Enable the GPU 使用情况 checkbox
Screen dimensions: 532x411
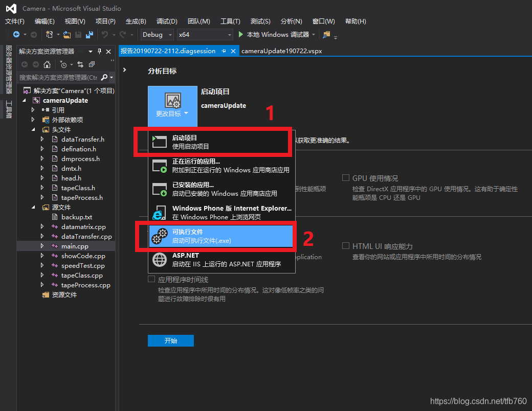[346, 178]
